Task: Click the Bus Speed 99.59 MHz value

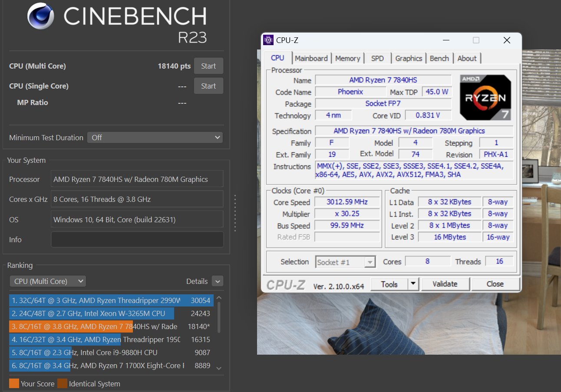Action: [x=347, y=225]
